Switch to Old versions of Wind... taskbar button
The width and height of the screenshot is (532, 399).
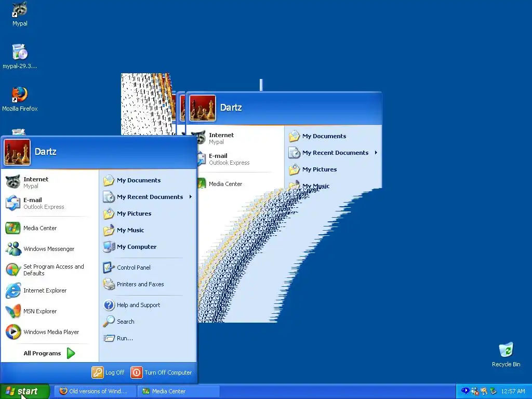96,391
